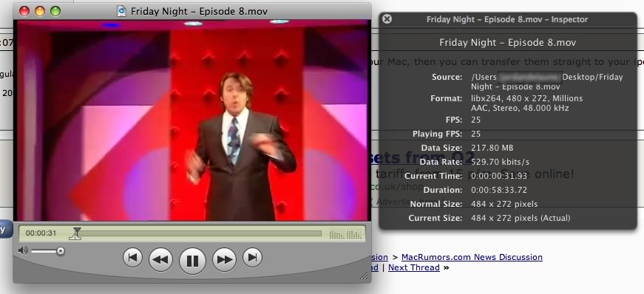Click the Normal Size value in Inspector
Image resolution: width=644 pixels, height=294 pixels.
coord(504,204)
